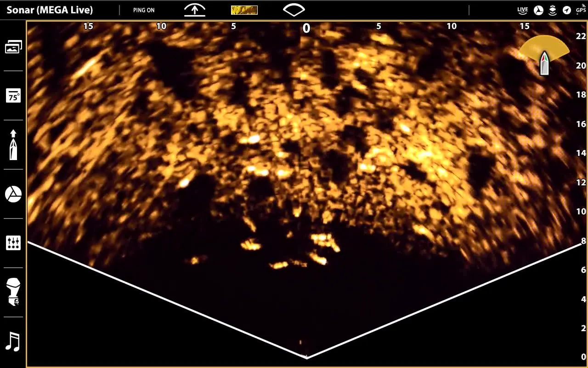Image resolution: width=588 pixels, height=368 pixels.
Task: Click the GPS status indicator
Action: 581,9
